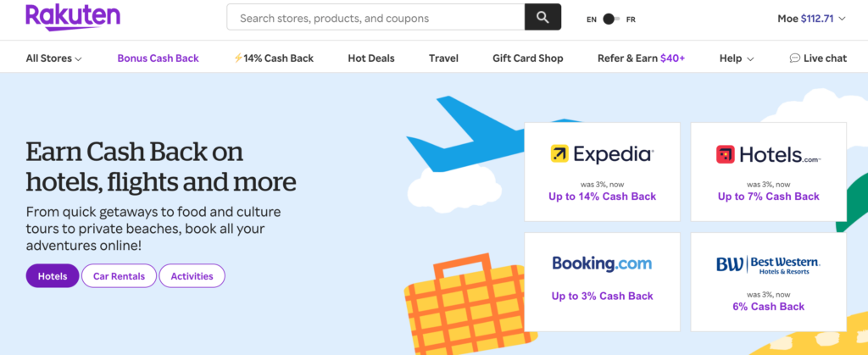Click the Expedia logo card
The height and width of the screenshot is (355, 868).
click(x=602, y=172)
